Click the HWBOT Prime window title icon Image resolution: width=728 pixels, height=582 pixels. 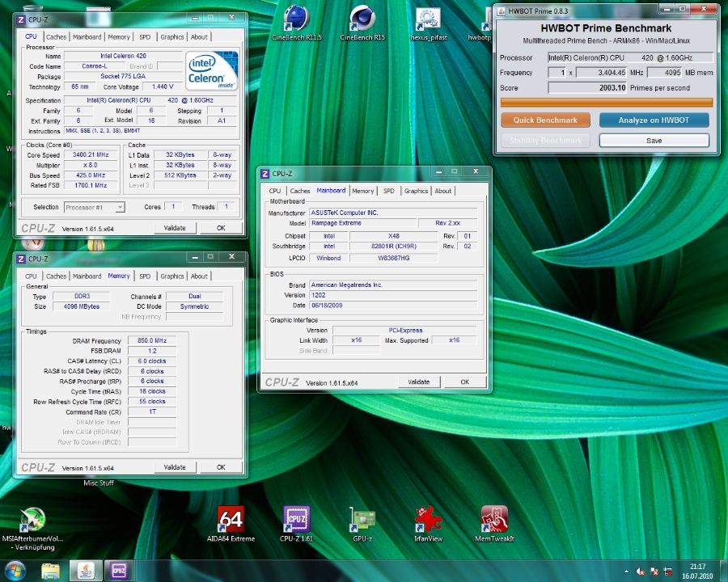point(502,11)
